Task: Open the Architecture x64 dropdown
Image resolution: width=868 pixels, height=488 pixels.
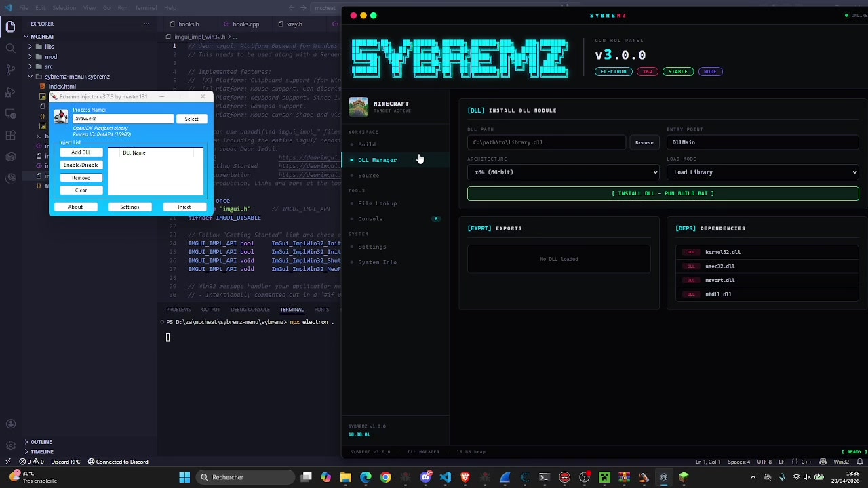Action: pyautogui.click(x=564, y=172)
